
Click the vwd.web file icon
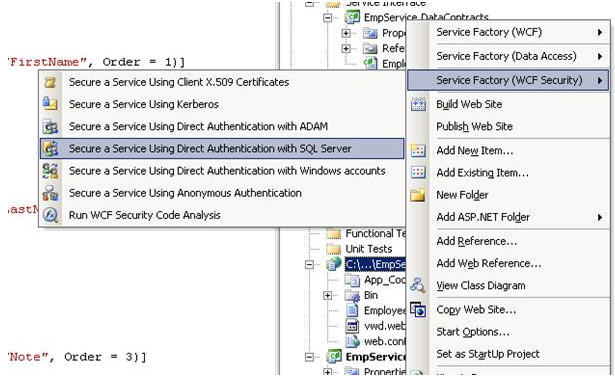point(352,326)
